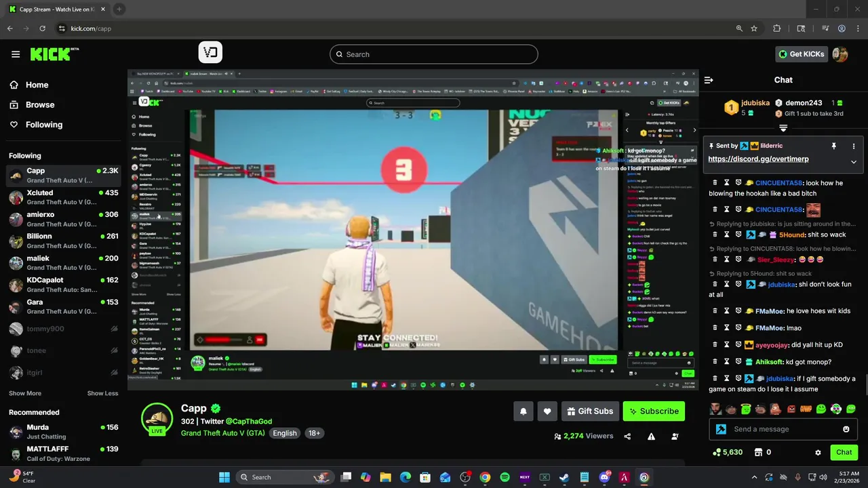The width and height of the screenshot is (868, 488).
Task: Open user profile avatar menu
Action: tap(840, 54)
